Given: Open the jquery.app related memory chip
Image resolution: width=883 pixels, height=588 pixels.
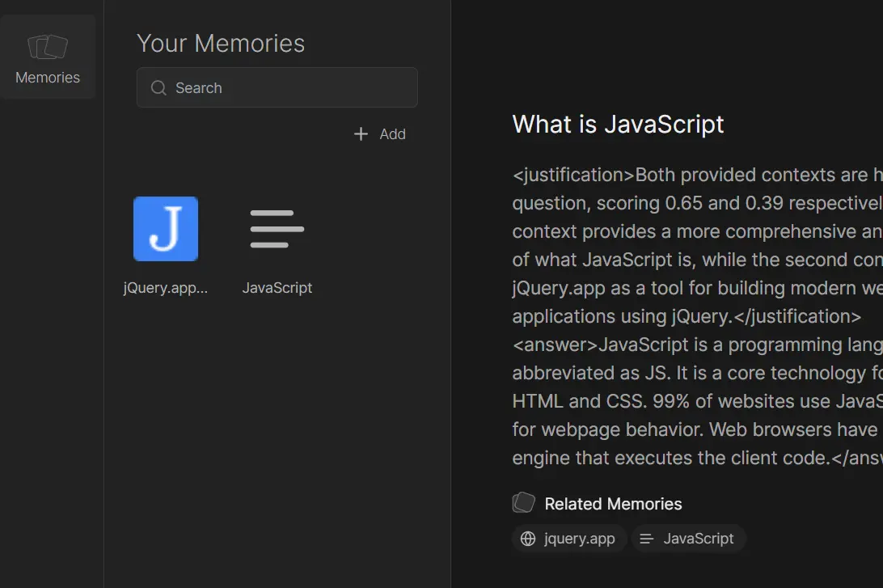Looking at the screenshot, I should (x=569, y=539).
